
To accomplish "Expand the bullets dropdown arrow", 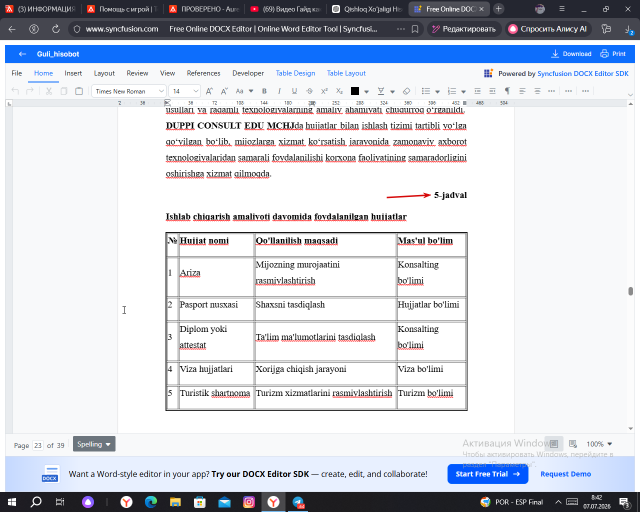I will pyautogui.click(x=437, y=91).
